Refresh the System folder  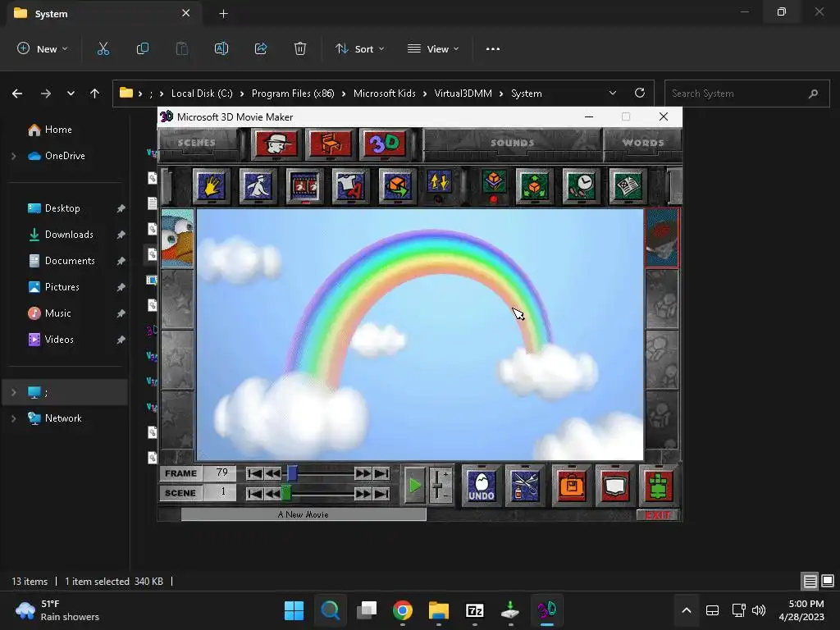point(640,94)
